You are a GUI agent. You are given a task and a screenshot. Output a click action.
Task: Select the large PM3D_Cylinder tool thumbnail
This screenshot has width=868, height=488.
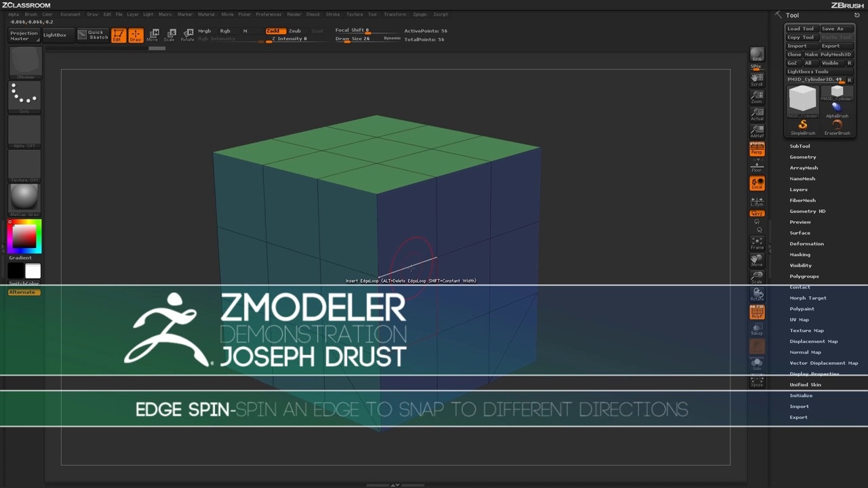pos(803,100)
